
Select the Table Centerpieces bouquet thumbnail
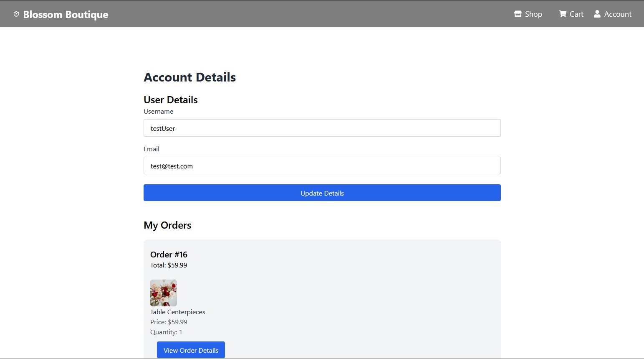(x=164, y=293)
